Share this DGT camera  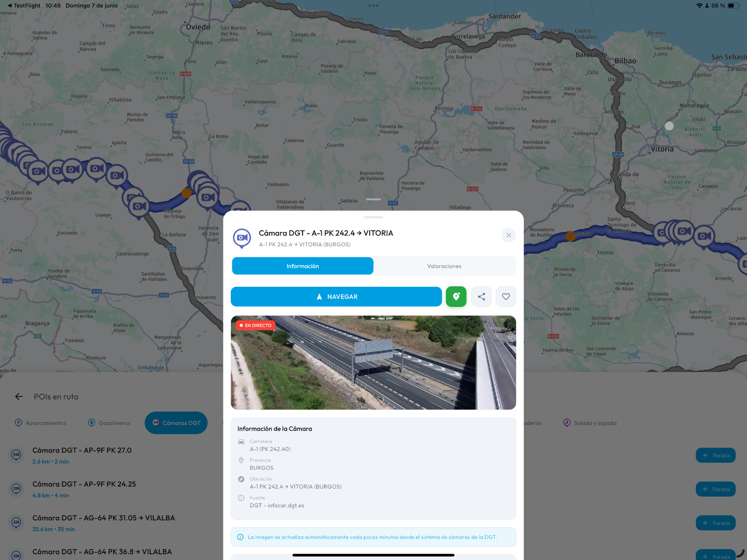481,297
